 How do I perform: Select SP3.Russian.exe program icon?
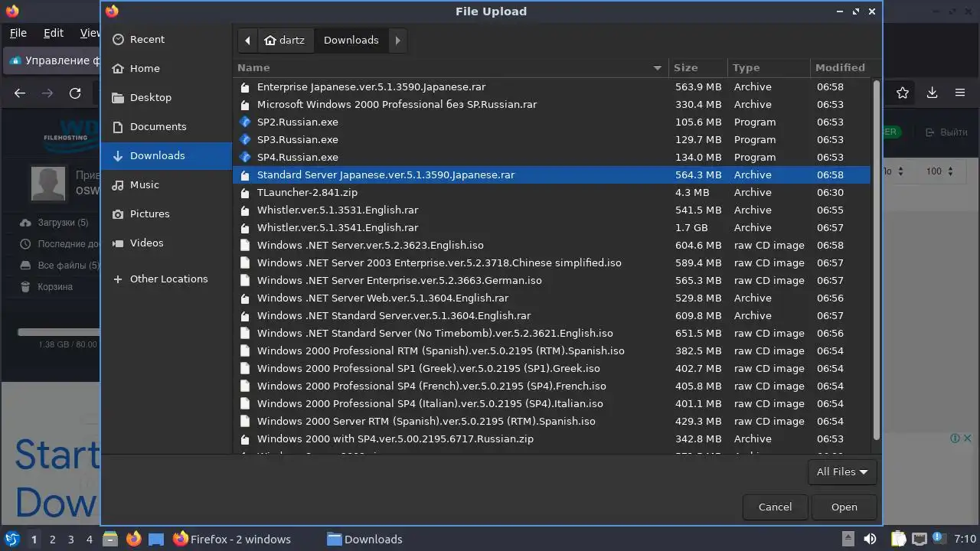point(245,139)
